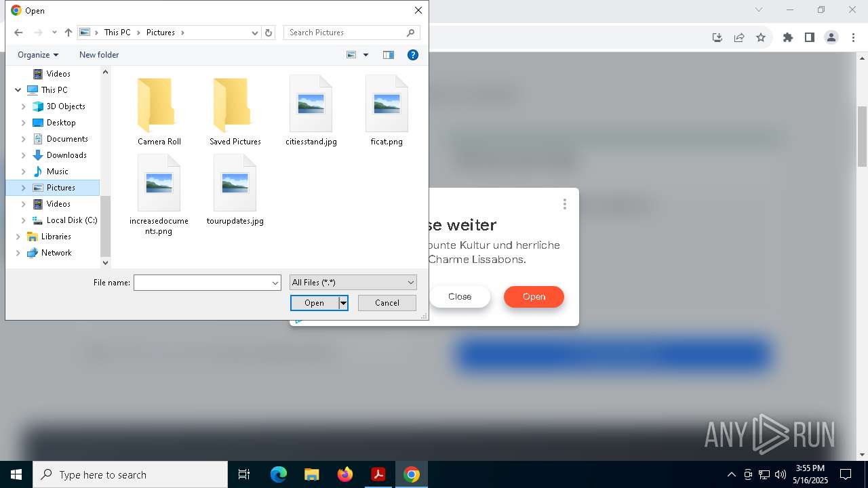Click the popup Close button

(460, 297)
